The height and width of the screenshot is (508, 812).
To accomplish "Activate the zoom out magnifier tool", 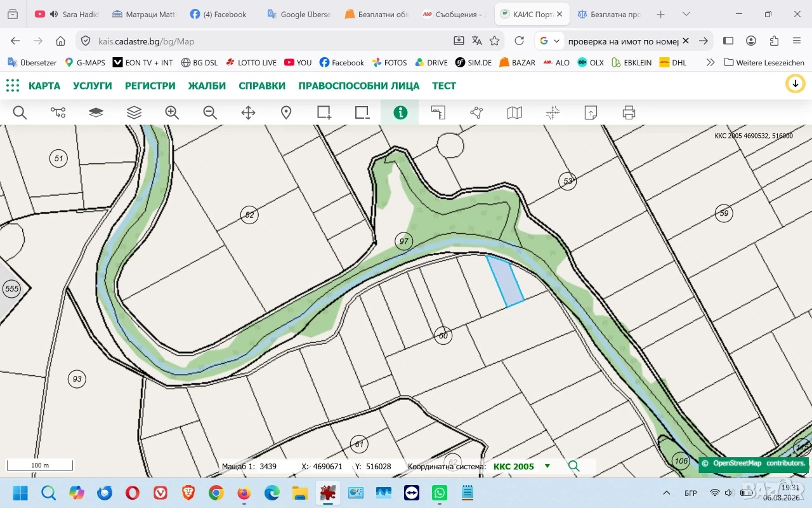I will click(x=210, y=112).
